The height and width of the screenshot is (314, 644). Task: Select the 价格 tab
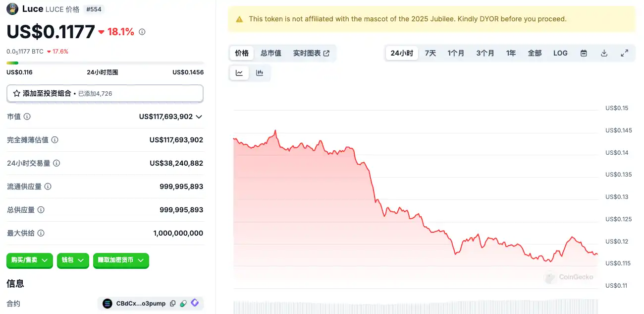pos(242,53)
